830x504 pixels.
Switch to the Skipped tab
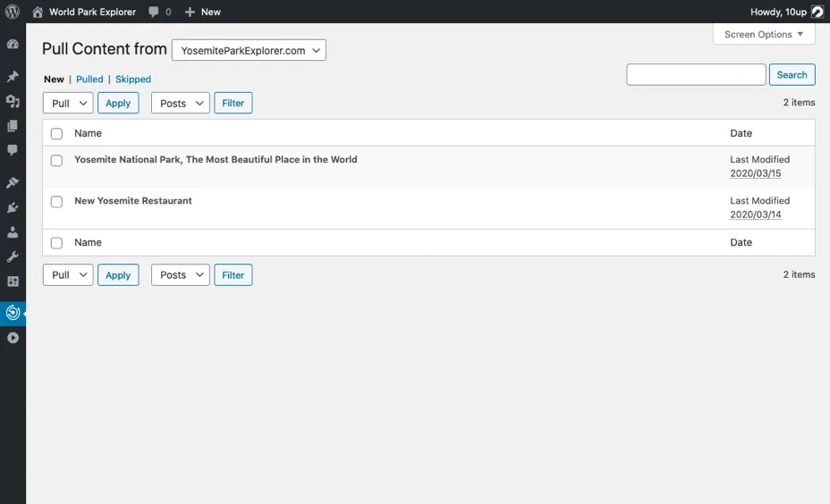[x=133, y=79]
